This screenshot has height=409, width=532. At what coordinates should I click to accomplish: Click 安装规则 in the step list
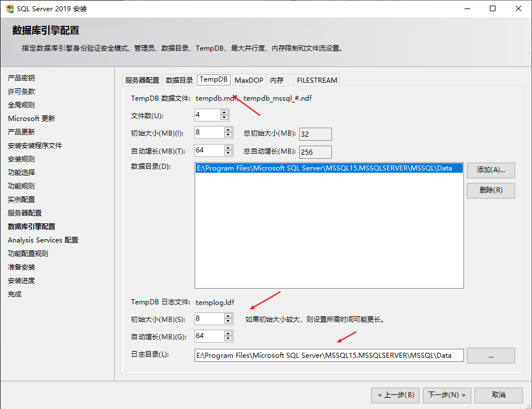pos(21,159)
